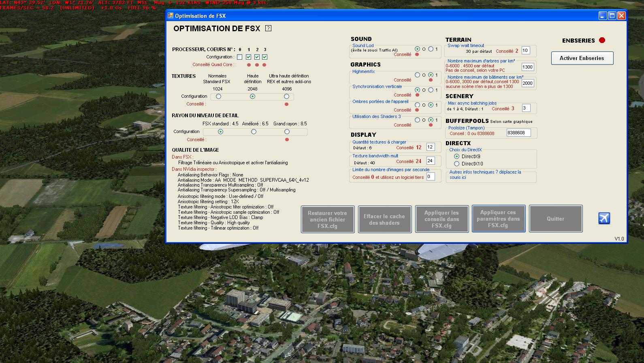644x363 pixels.
Task: Set Highmemfix to 0
Action: [x=417, y=75]
